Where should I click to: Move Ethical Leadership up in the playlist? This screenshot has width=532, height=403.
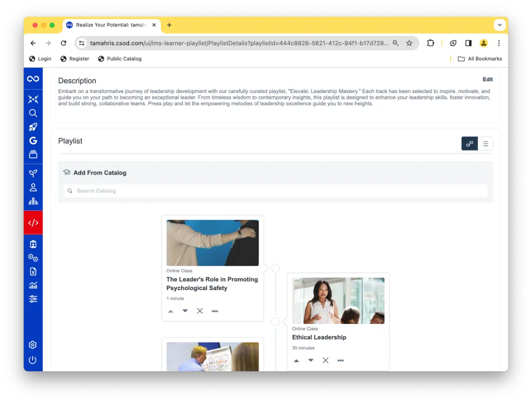click(x=296, y=360)
